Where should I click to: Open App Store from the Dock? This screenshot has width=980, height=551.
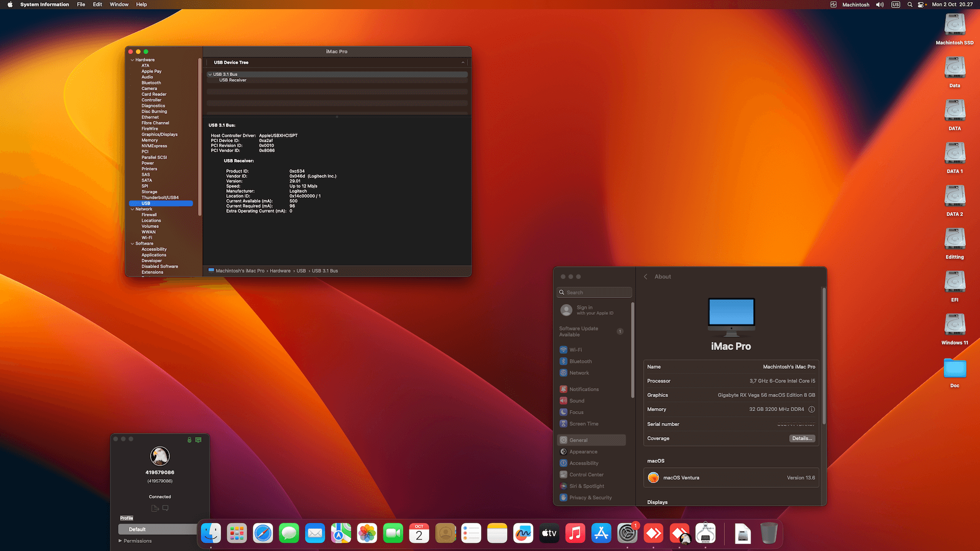[x=601, y=533]
